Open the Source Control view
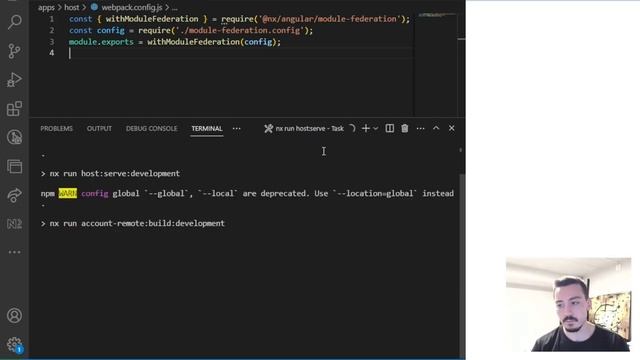The image size is (640, 360). click(14, 51)
